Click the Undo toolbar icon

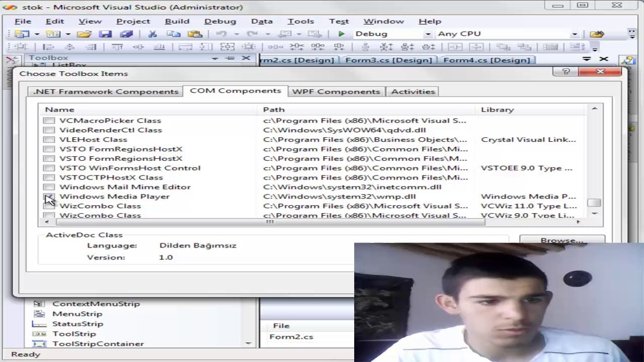point(221,34)
